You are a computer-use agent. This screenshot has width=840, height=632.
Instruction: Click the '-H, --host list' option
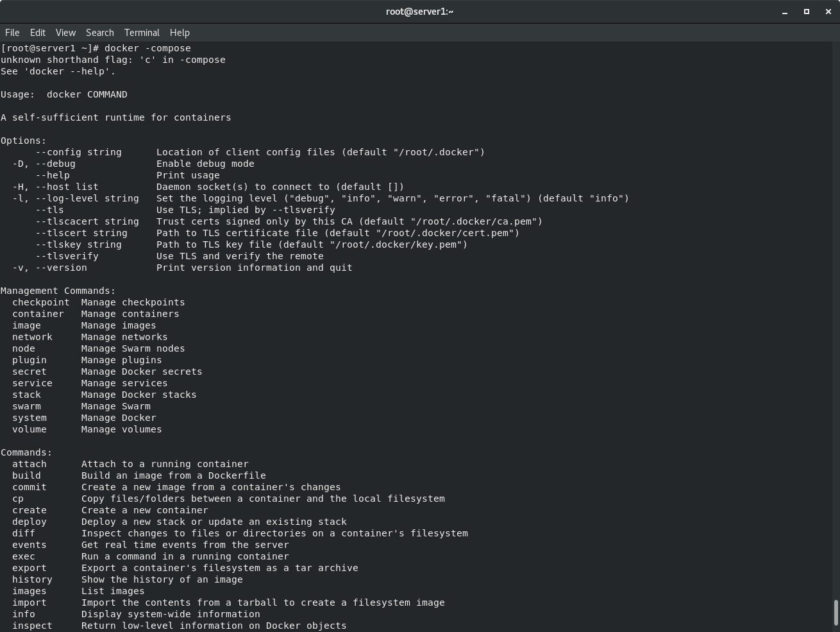click(x=55, y=187)
